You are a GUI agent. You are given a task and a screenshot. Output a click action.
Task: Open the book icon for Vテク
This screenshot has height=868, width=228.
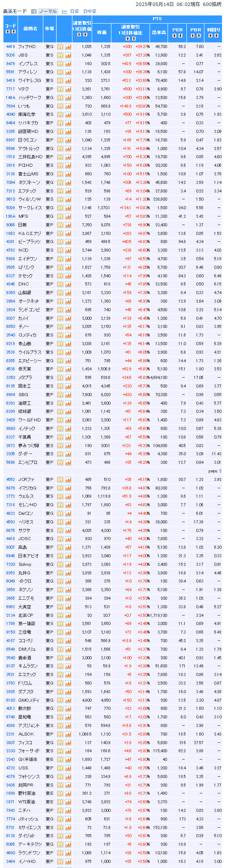click(x=60, y=89)
